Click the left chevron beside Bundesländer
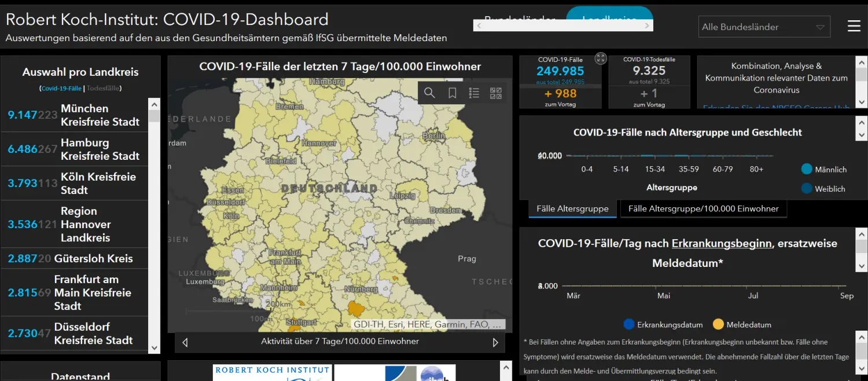 pos(479,25)
